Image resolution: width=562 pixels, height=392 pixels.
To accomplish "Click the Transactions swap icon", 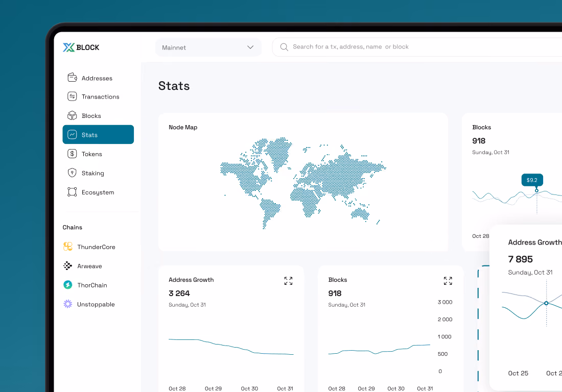I will [72, 96].
